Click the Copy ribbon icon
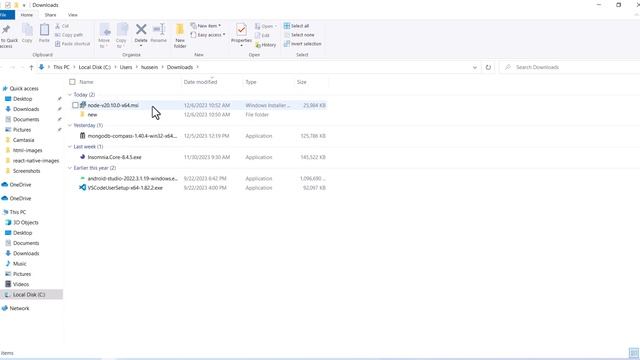640x360 pixels. click(x=27, y=30)
